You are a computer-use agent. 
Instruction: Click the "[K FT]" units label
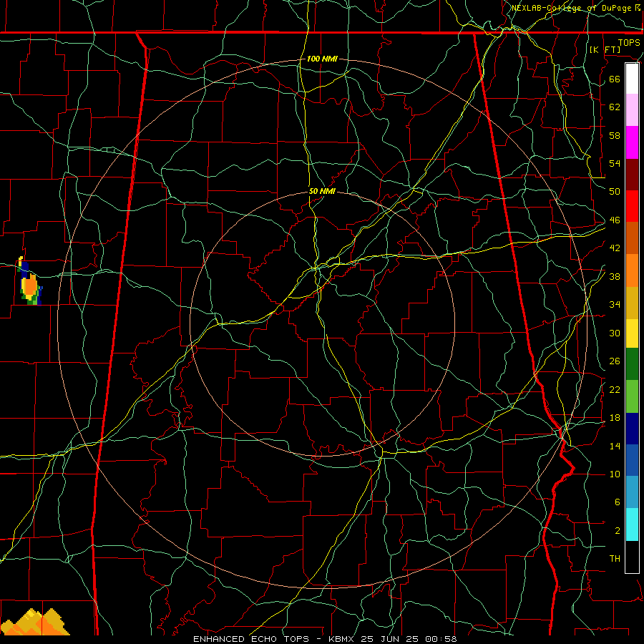point(605,49)
